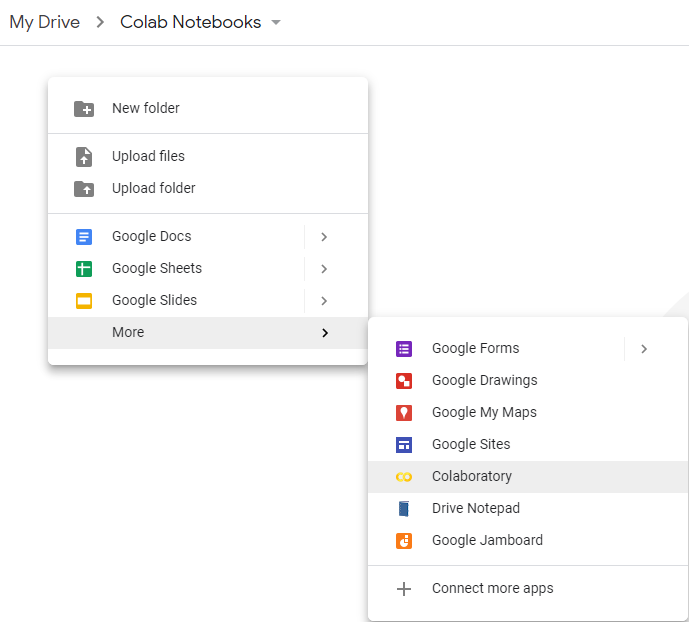Choose New folder from the menu

pyautogui.click(x=208, y=108)
